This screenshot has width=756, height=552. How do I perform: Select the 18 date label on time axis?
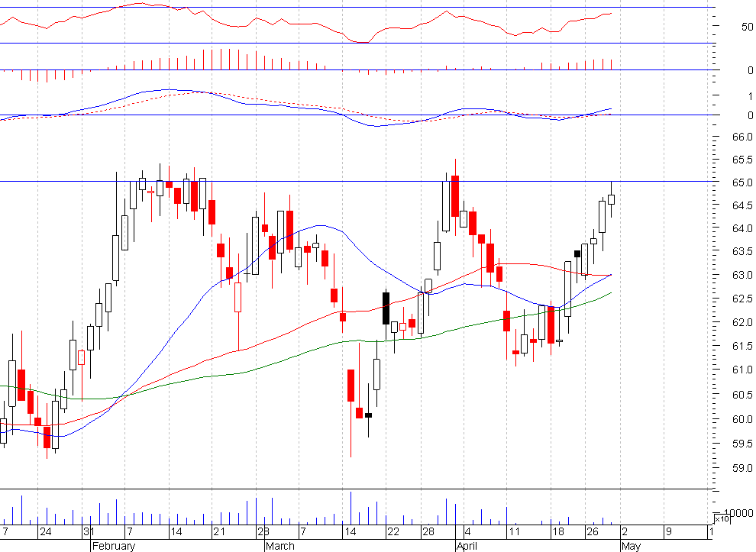pos(558,531)
